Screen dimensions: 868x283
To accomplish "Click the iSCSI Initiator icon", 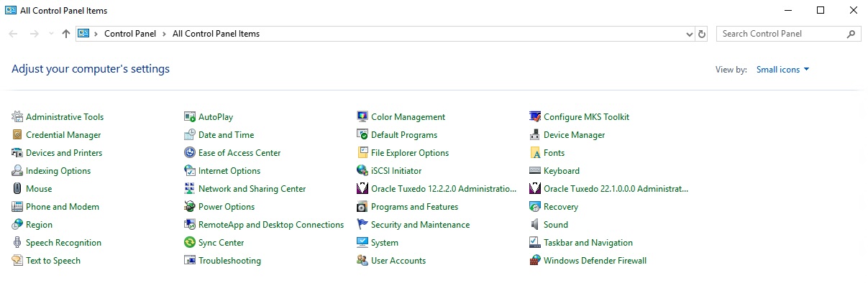I will [362, 171].
